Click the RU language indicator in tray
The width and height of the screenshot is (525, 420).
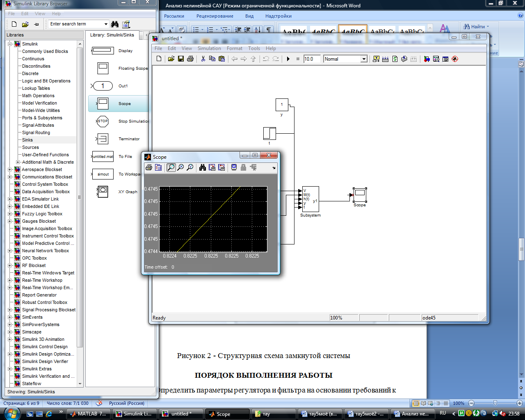click(443, 413)
